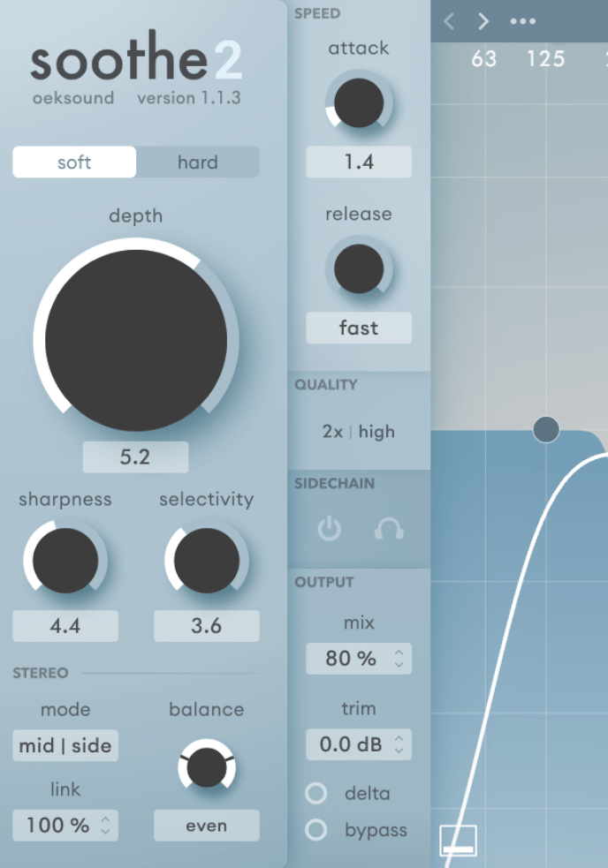Go to next preset arrow
This screenshot has height=868, width=608.
[483, 21]
